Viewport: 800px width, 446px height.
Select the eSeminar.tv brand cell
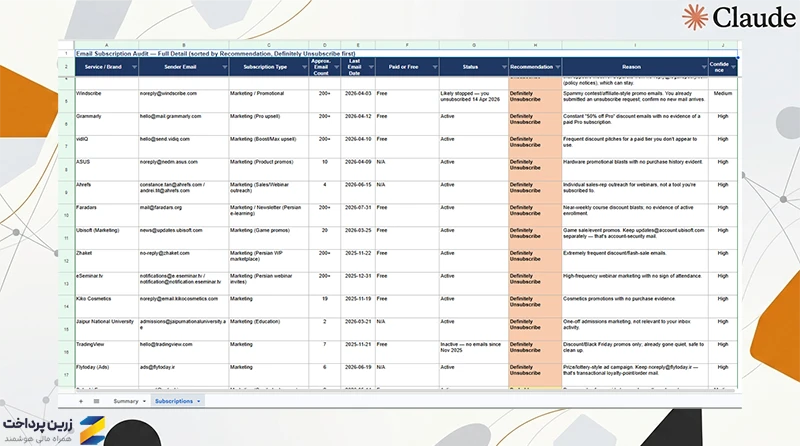(107, 284)
